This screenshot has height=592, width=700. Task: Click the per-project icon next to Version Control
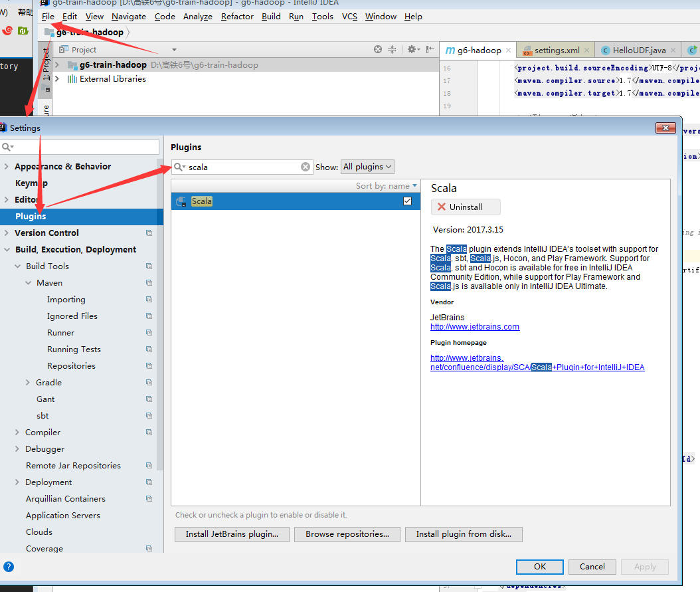click(149, 233)
